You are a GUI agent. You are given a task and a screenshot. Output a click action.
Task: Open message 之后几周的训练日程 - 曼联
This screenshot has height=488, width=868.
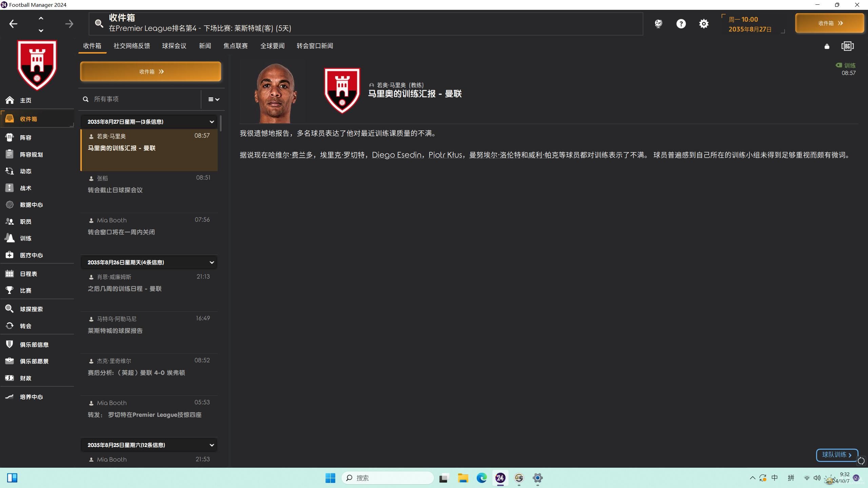coord(149,290)
